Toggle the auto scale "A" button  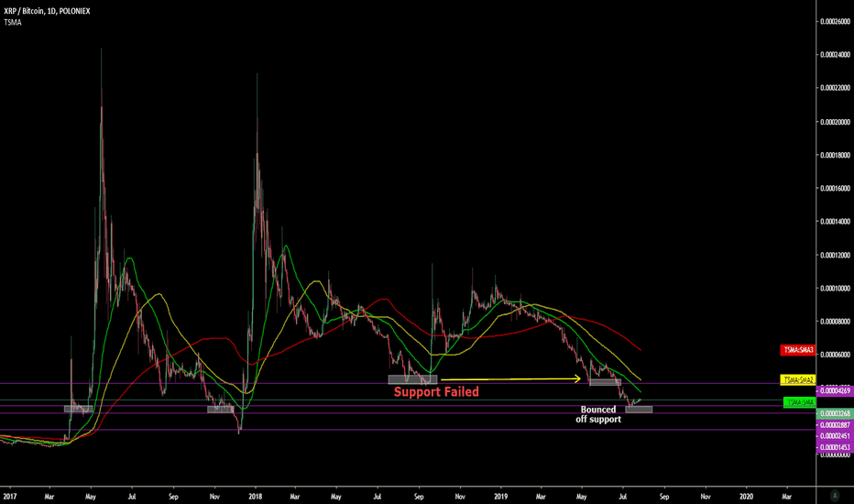[x=835, y=495]
